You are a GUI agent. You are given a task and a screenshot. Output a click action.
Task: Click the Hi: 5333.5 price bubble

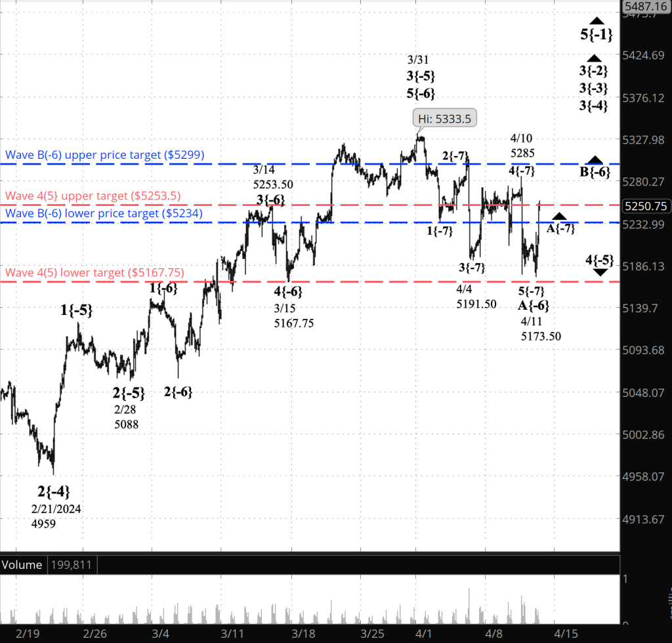pos(445,119)
